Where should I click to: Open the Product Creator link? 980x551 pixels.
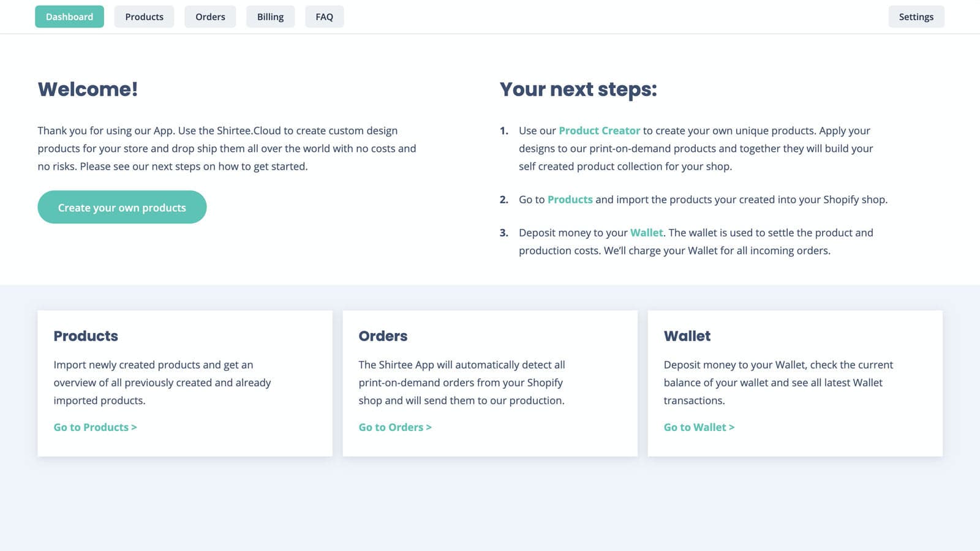599,130
